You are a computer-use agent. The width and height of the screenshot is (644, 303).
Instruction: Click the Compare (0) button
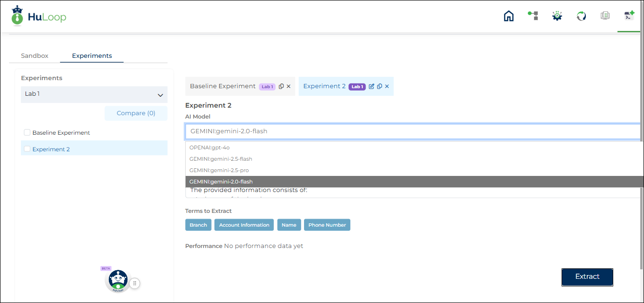tap(136, 113)
